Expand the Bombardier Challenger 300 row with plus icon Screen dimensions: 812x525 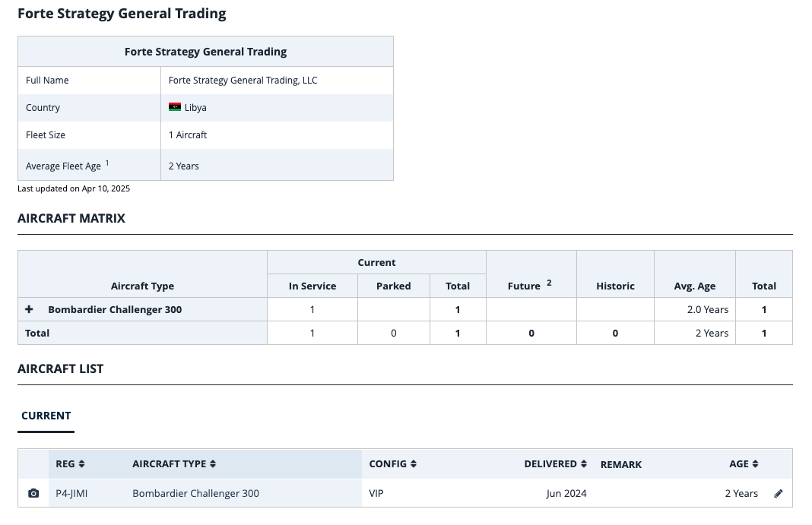tap(29, 309)
